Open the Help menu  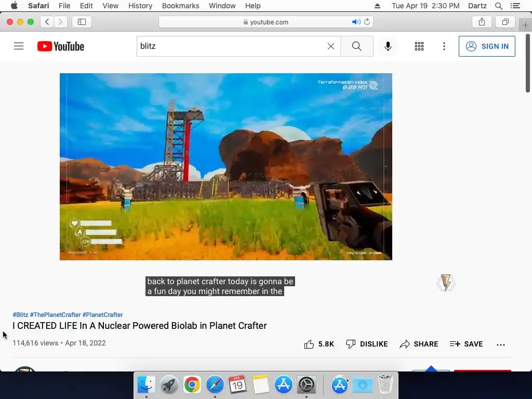253,6
